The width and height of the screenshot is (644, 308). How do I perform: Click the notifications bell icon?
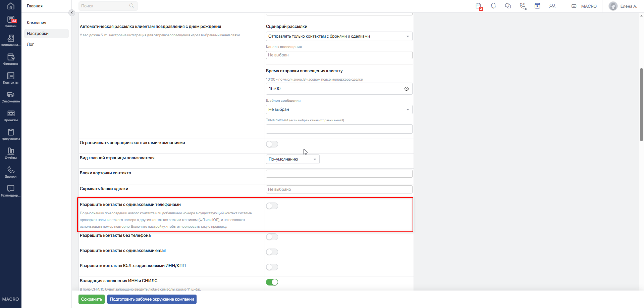pyautogui.click(x=493, y=6)
